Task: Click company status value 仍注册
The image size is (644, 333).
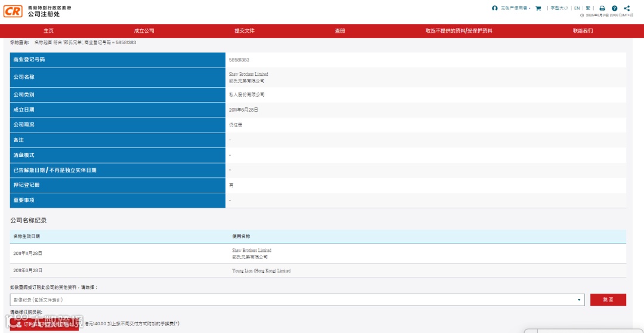Action: coord(236,125)
